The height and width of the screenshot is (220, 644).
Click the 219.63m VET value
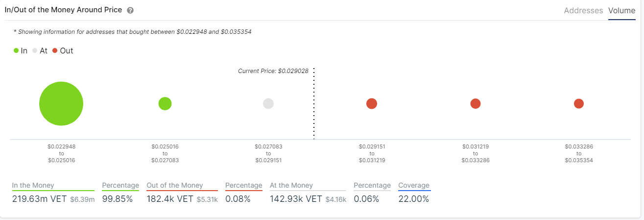pyautogui.click(x=40, y=199)
